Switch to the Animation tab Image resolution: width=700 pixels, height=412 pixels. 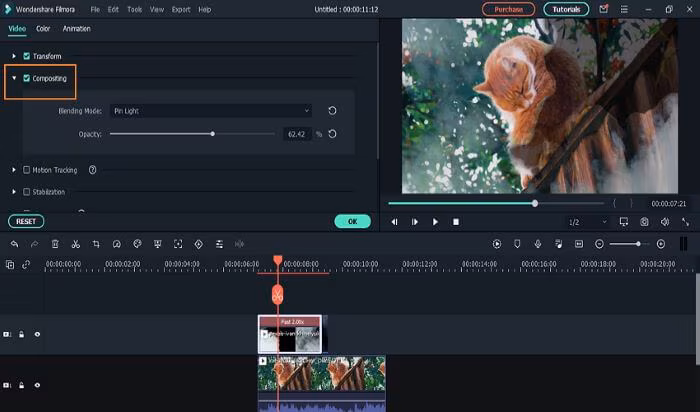pyautogui.click(x=76, y=29)
